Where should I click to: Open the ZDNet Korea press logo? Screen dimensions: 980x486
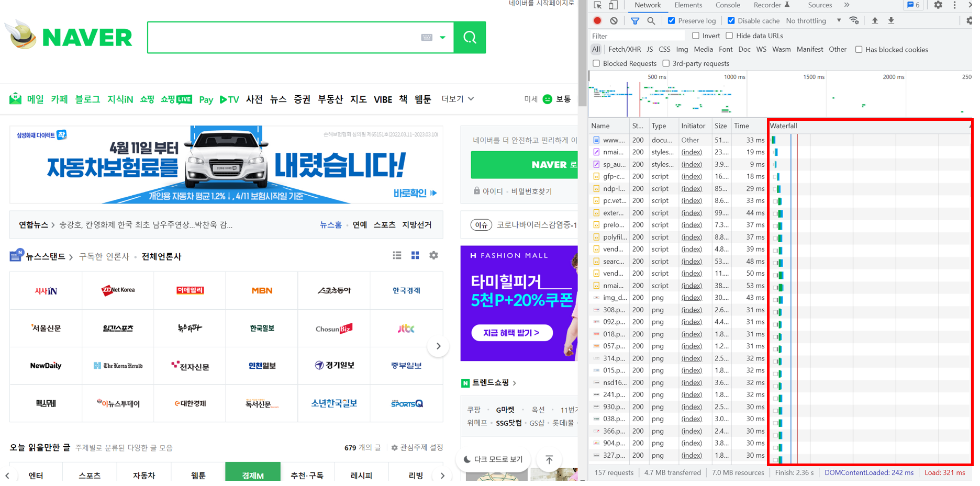(x=118, y=290)
